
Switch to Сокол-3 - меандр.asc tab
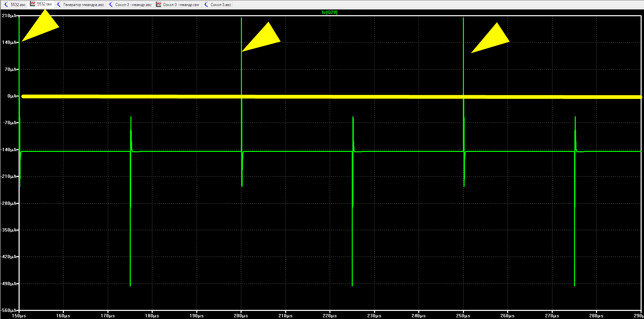pos(130,5)
